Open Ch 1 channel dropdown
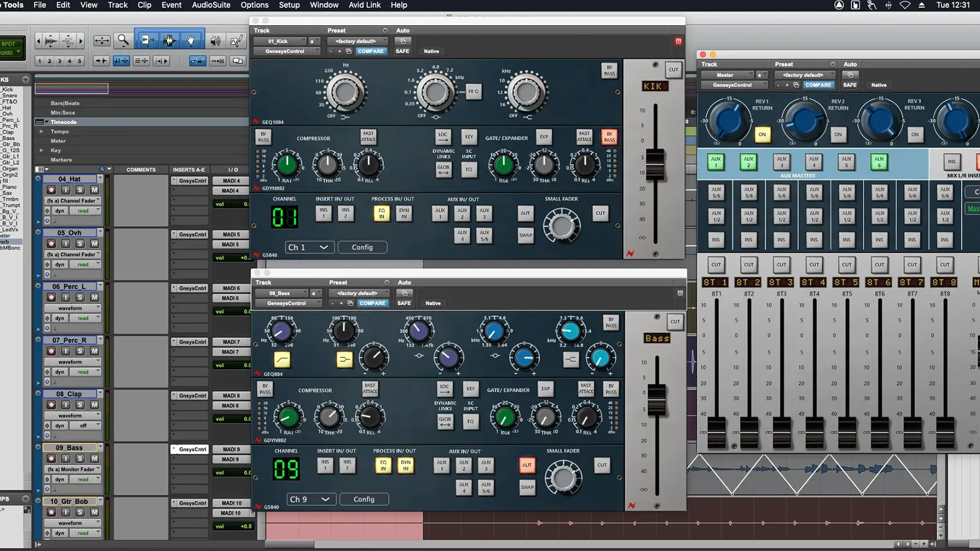 [x=308, y=247]
